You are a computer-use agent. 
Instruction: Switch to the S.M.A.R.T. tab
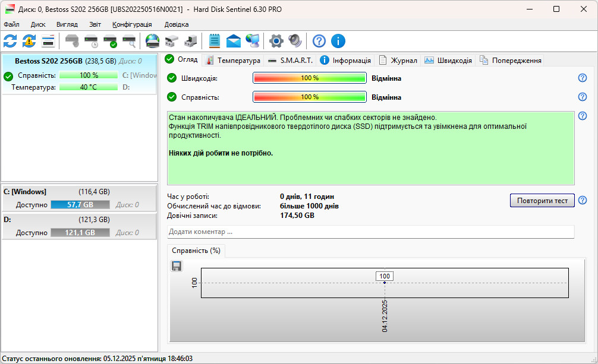pyautogui.click(x=290, y=60)
